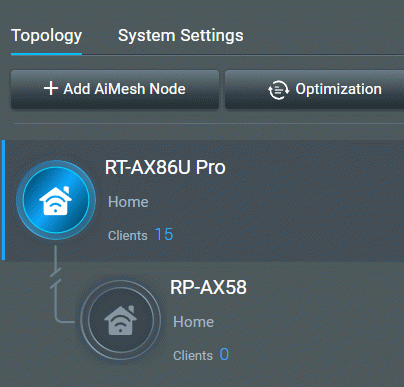Screen dimensions: 404x387
Task: Click the RT-AX86U Pro device name
Action: (x=165, y=167)
